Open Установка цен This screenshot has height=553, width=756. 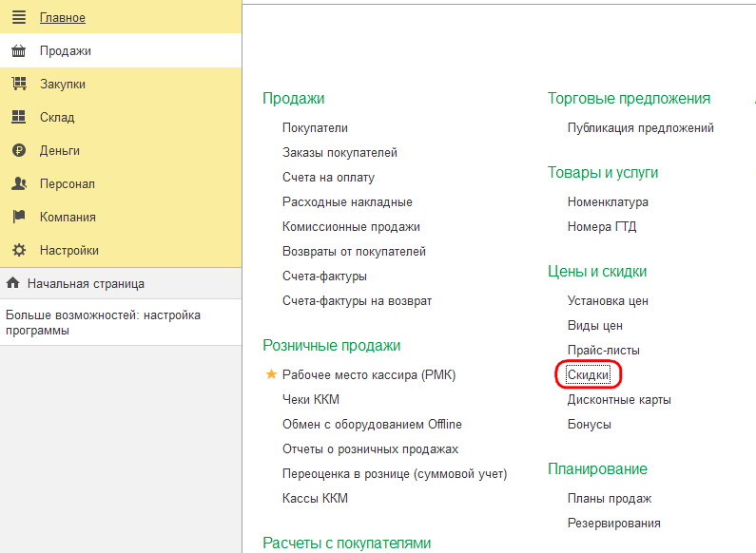pos(608,300)
